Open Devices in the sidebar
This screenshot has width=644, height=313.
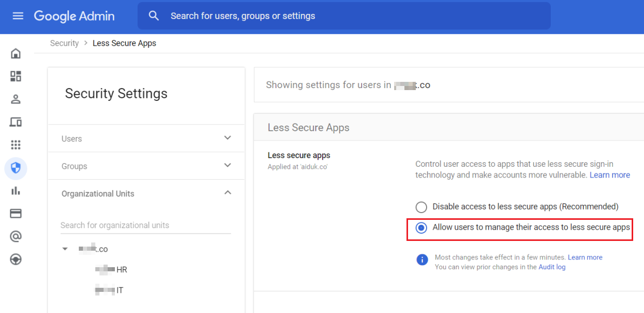tap(16, 122)
